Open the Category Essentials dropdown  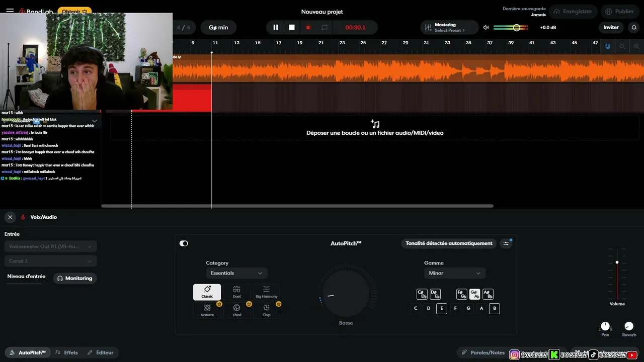point(236,273)
